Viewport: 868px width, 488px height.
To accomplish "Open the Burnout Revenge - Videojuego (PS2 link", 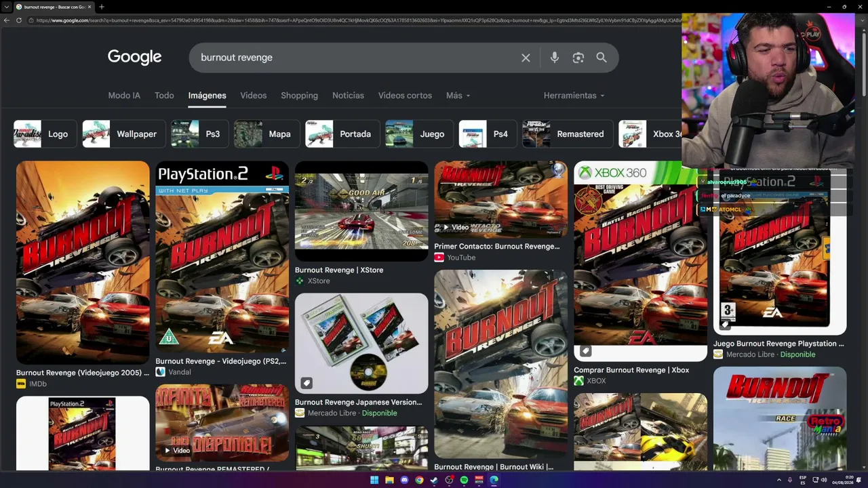I will [x=221, y=361].
